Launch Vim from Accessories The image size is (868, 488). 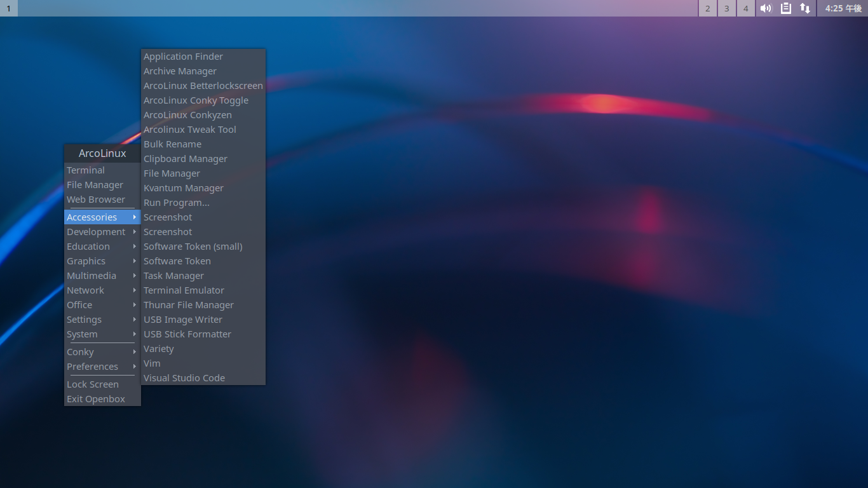click(203, 363)
